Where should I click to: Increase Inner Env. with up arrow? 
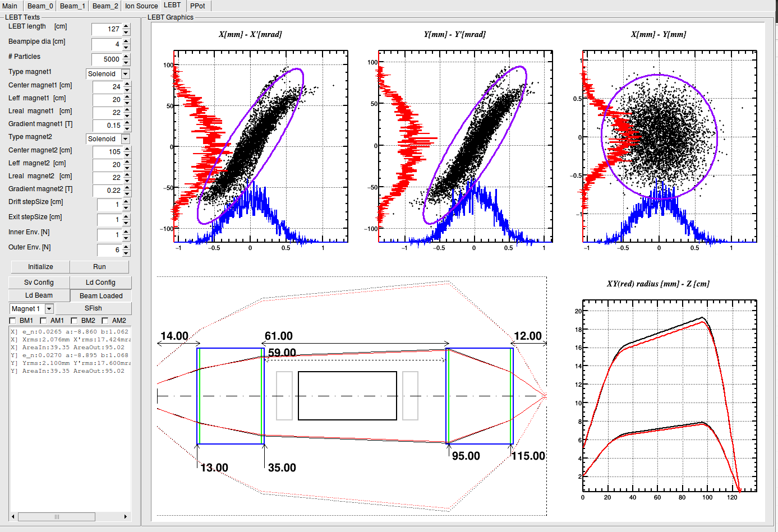(x=126, y=232)
